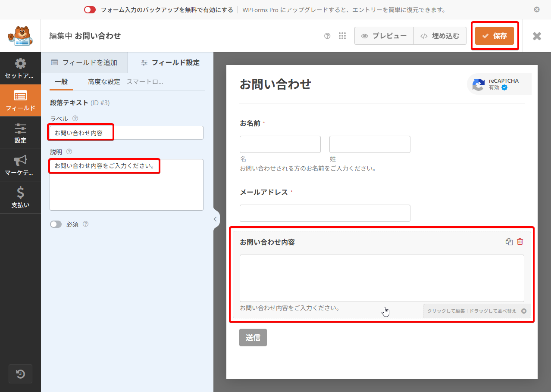Collapse the left panel with chevron handle
The image size is (551, 392).
click(216, 219)
